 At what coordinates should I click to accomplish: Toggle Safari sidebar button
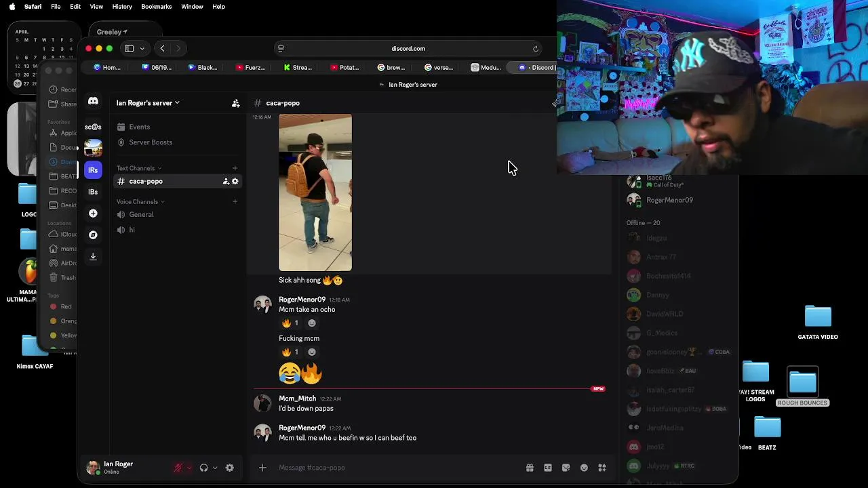129,48
